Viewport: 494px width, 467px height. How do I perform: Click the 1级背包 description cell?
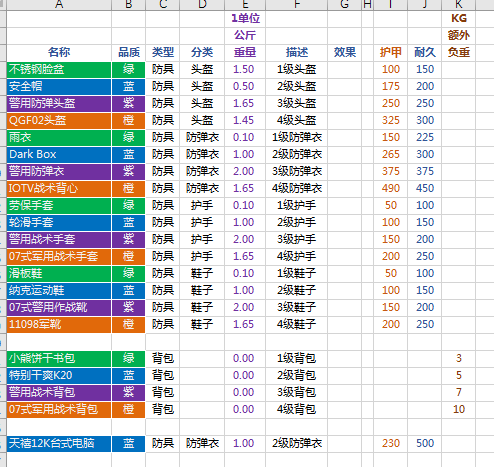point(297,359)
